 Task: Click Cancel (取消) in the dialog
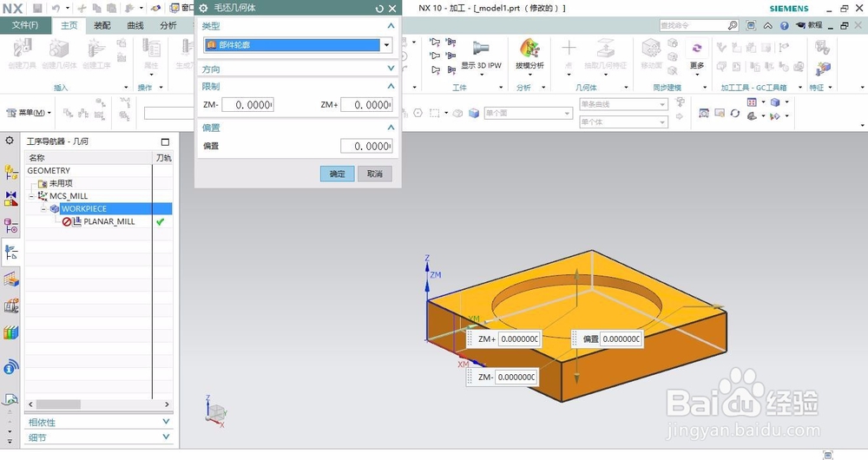(x=375, y=174)
